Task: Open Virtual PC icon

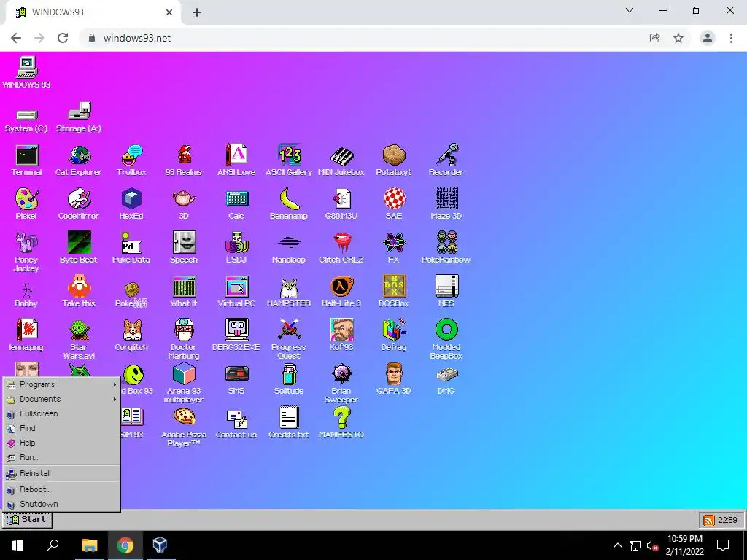Action: click(236, 292)
